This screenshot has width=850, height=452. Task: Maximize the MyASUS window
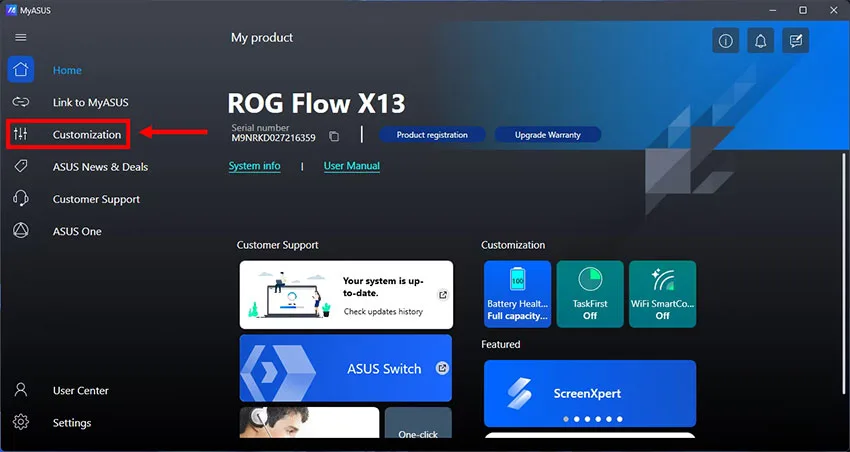point(803,10)
